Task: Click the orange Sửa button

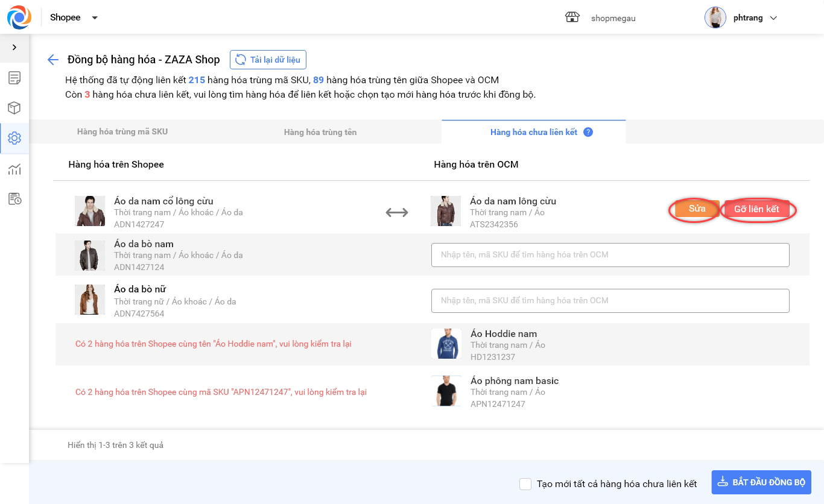Action: point(697,209)
